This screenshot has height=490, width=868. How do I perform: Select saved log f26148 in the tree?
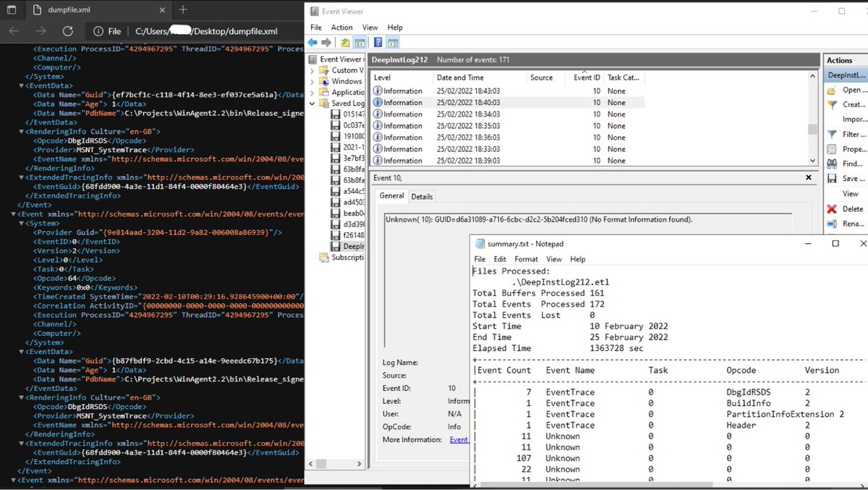tap(349, 235)
